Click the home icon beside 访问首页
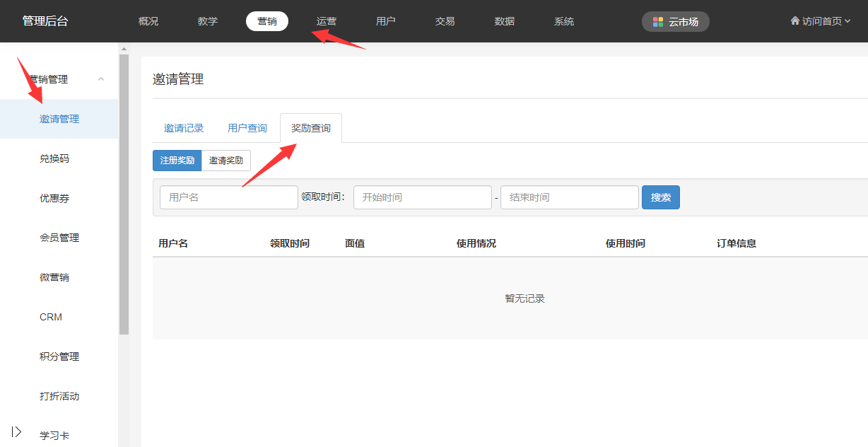Viewport: 868px width, 447px height. tap(794, 21)
